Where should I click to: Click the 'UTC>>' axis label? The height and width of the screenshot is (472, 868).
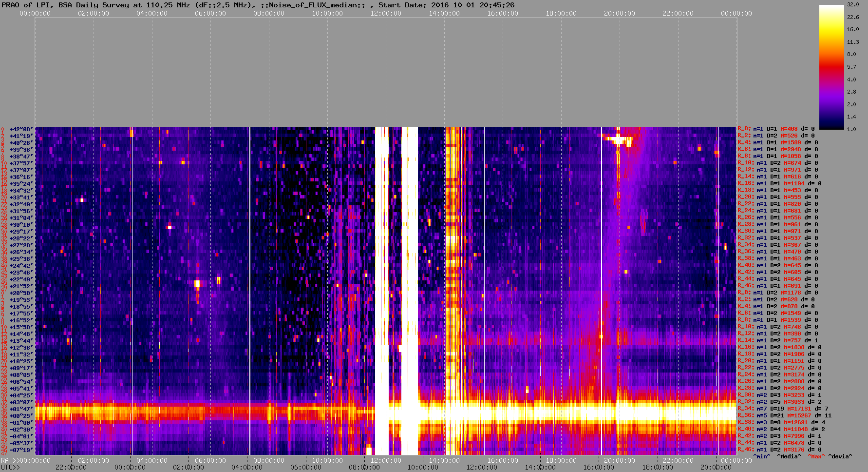pos(10,467)
